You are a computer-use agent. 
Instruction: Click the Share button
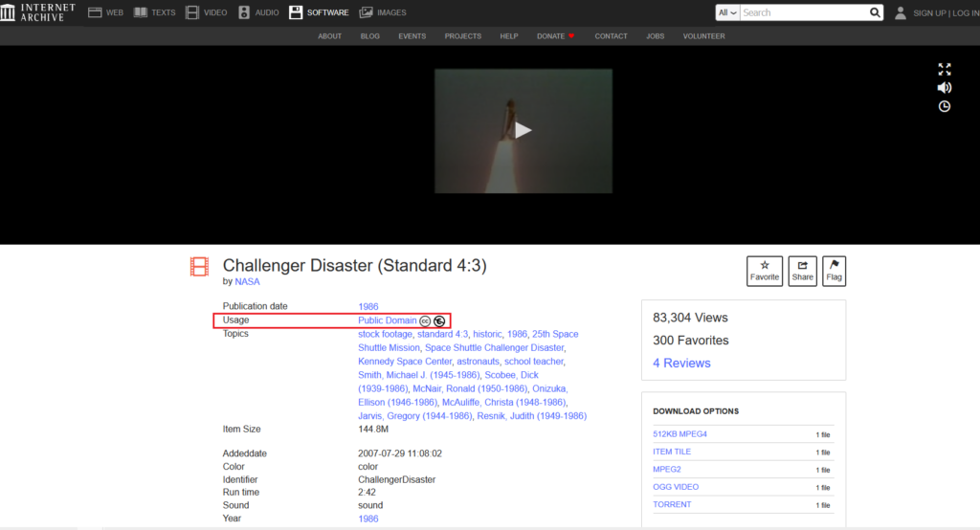point(803,272)
